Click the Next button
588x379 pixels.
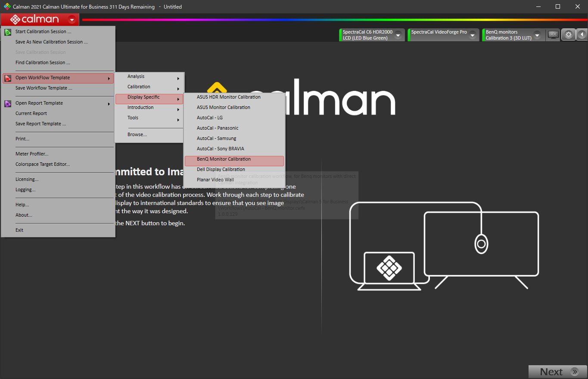pos(558,372)
